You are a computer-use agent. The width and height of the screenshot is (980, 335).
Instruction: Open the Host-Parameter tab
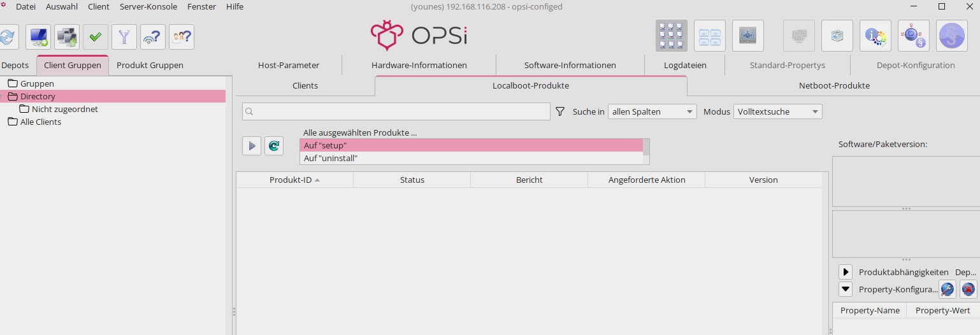(x=289, y=65)
